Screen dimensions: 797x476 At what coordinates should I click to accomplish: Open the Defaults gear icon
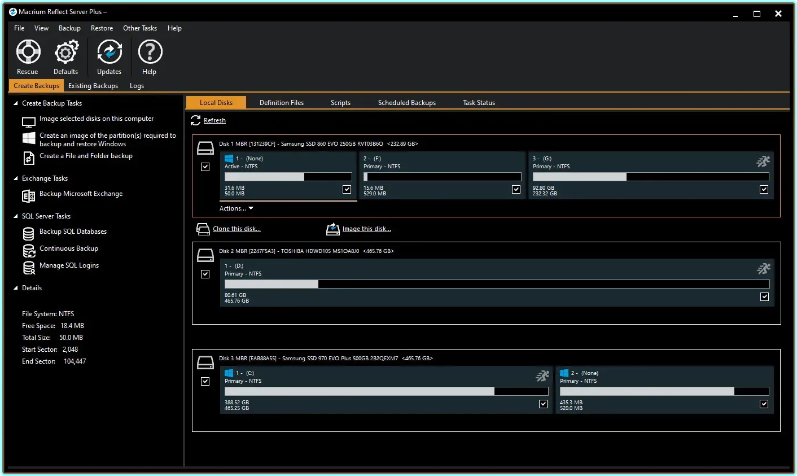(66, 52)
